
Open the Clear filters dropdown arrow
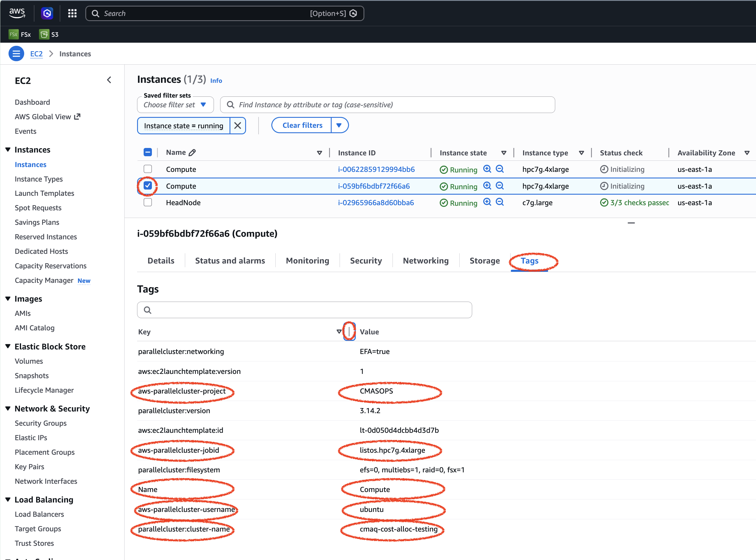339,125
